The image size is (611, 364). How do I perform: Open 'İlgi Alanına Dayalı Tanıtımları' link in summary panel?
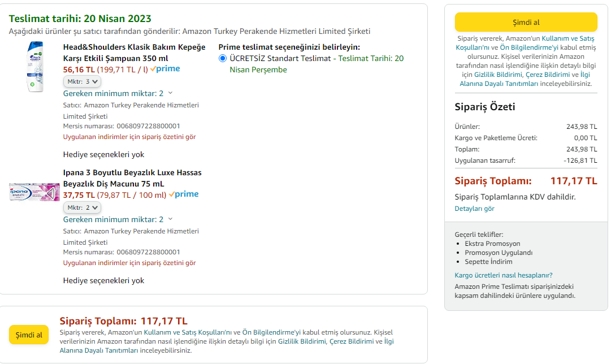525,79
